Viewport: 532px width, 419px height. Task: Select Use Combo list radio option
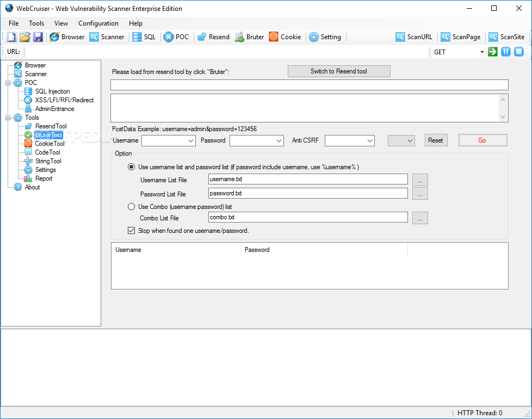coord(131,207)
